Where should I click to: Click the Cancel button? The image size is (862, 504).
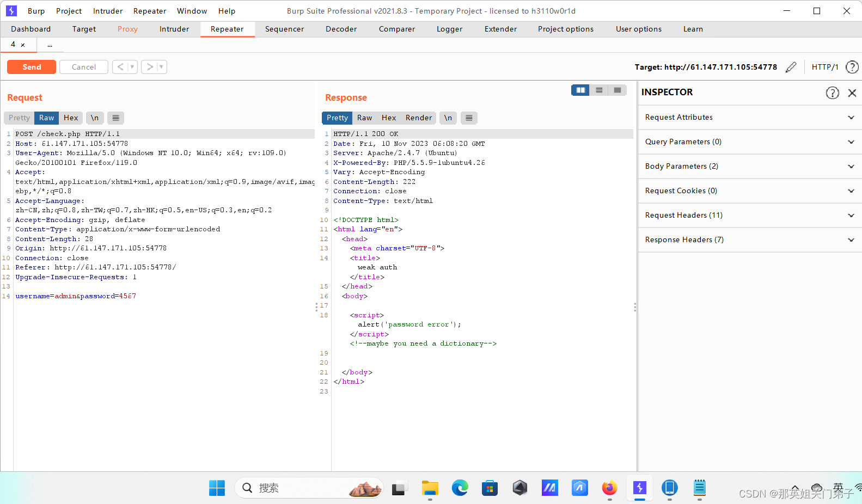coord(84,67)
